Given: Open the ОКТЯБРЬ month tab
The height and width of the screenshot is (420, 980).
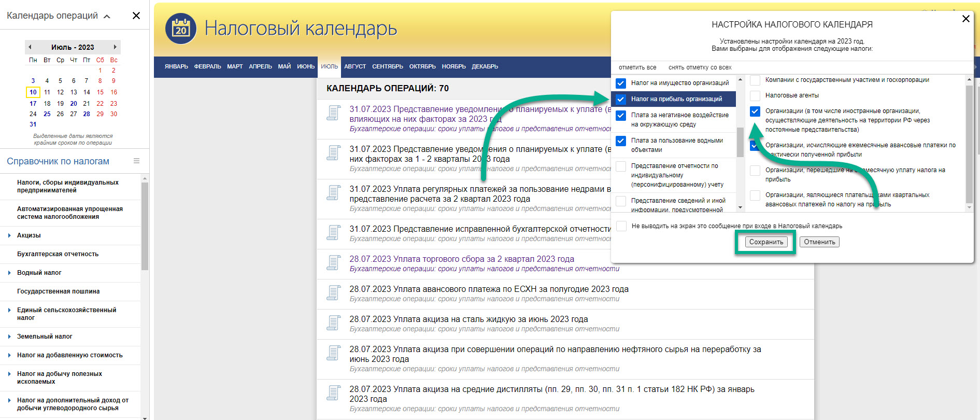Looking at the screenshot, I should pyautogui.click(x=422, y=66).
